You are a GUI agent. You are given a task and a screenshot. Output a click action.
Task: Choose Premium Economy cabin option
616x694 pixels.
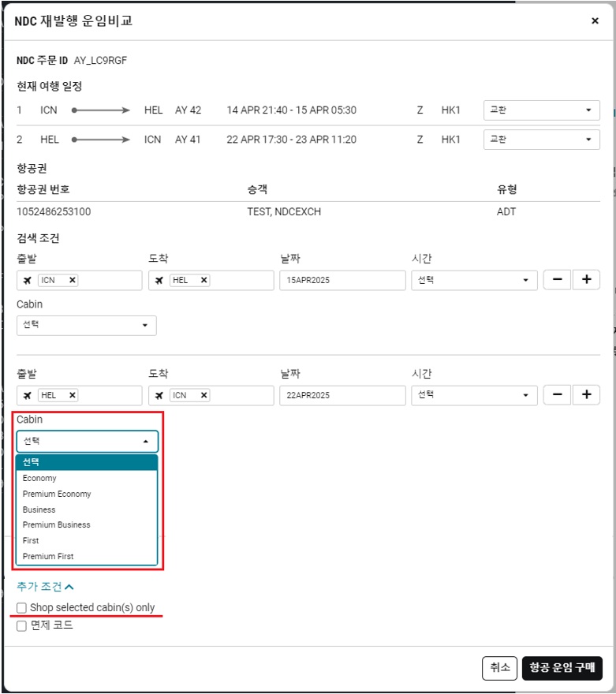click(87, 494)
